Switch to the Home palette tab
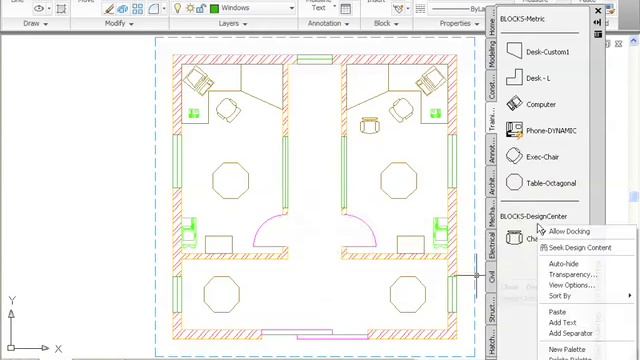The width and height of the screenshot is (640, 360). pos(492,22)
